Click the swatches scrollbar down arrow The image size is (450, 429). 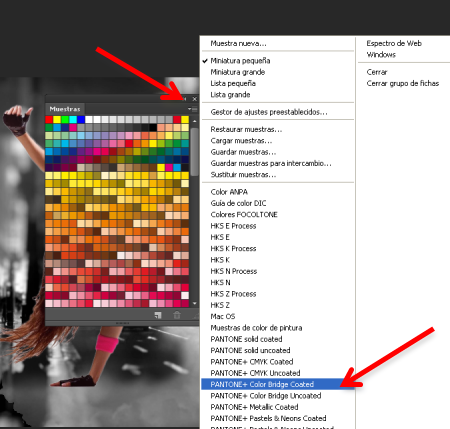(x=195, y=304)
